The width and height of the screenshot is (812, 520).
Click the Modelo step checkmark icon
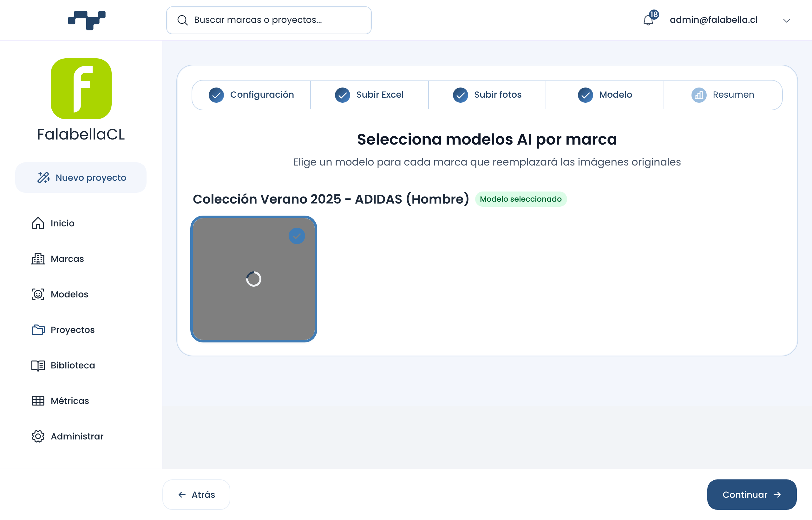click(x=585, y=95)
